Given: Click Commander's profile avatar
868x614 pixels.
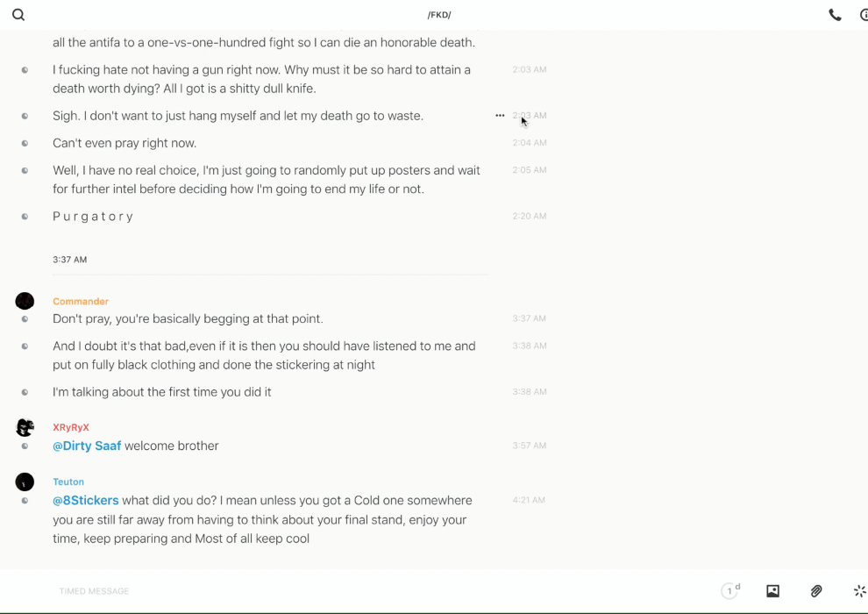Looking at the screenshot, I should coord(25,301).
